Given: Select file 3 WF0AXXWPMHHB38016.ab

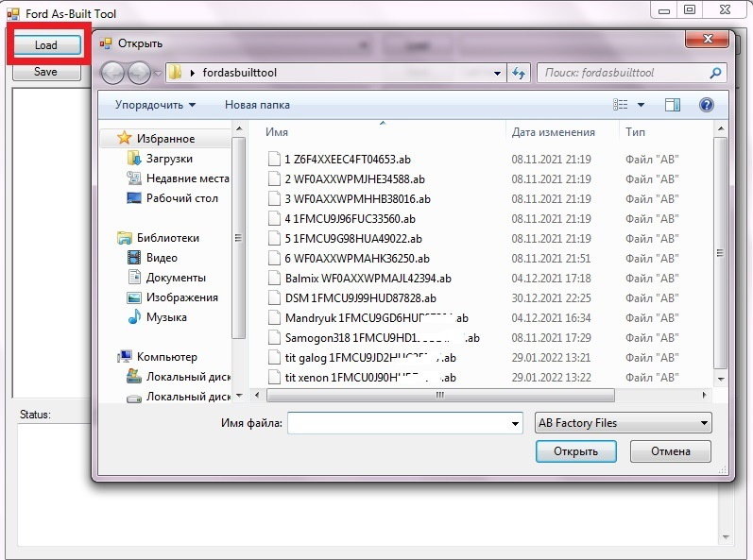Looking at the screenshot, I should (357, 199).
